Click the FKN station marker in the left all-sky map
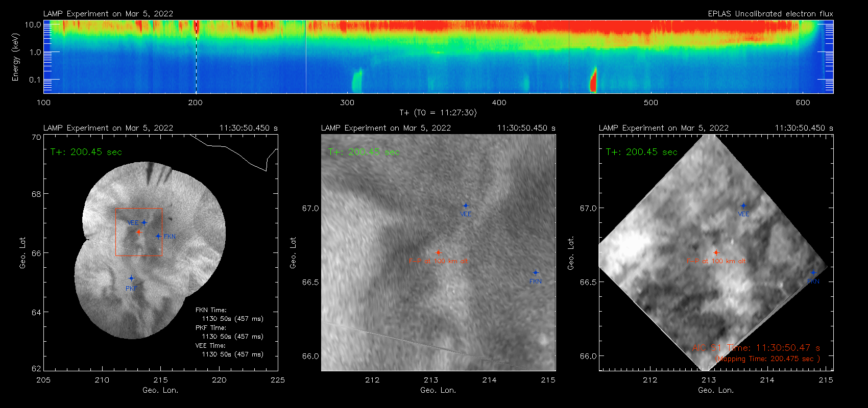Screen dimensions: 868x408 click(x=158, y=236)
